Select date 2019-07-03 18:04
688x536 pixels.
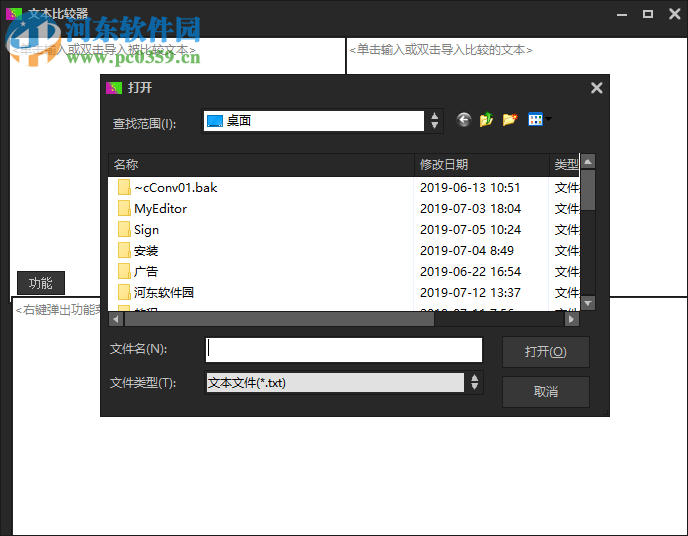pos(470,209)
